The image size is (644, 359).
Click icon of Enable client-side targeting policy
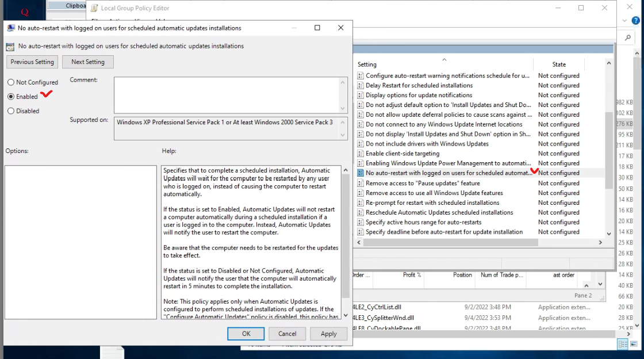coord(361,154)
